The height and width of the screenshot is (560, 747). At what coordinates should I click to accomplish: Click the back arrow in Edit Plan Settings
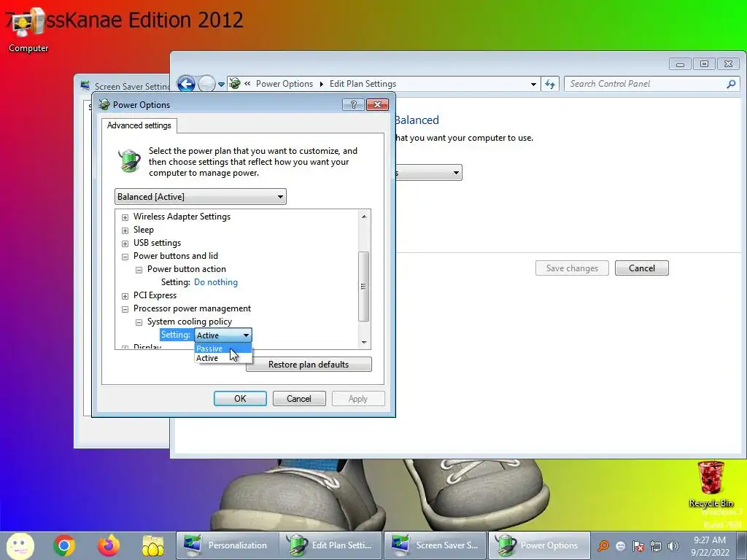click(186, 85)
